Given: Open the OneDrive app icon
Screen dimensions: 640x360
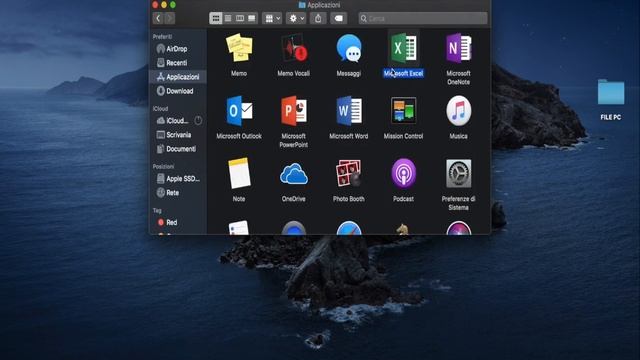Looking at the screenshot, I should [294, 174].
